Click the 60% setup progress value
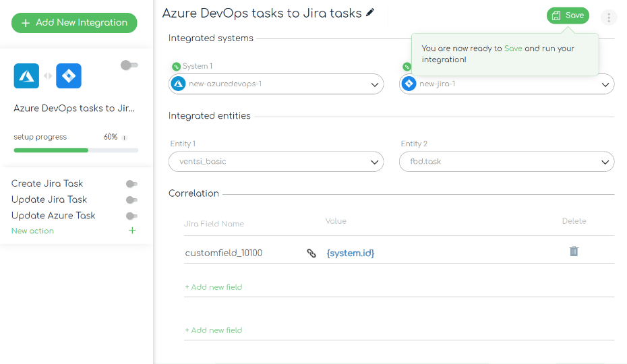 [x=111, y=137]
